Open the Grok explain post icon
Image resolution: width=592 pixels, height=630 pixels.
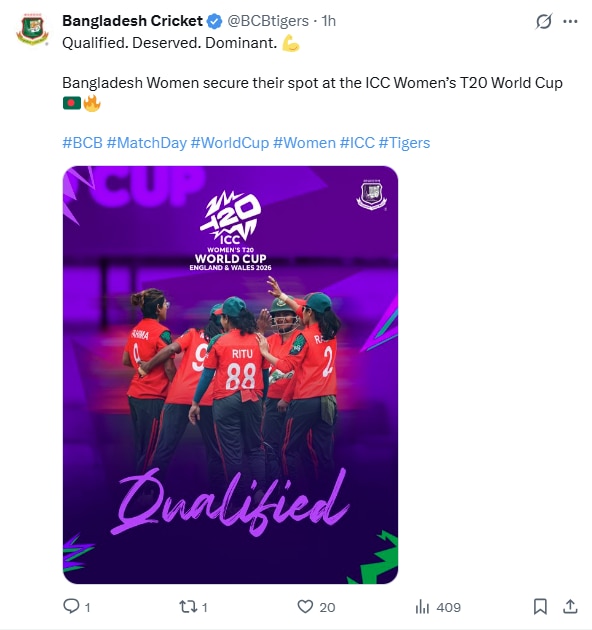pos(543,21)
